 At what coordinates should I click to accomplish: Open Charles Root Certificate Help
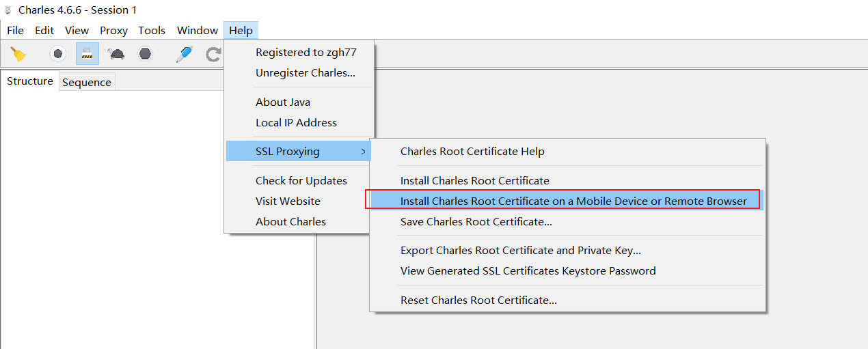pyautogui.click(x=567, y=152)
